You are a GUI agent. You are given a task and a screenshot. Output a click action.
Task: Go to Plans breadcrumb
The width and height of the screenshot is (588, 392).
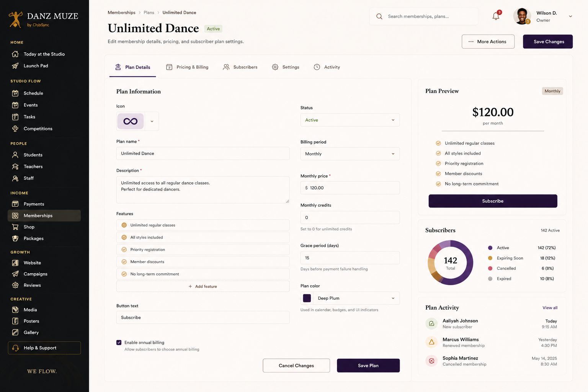[x=149, y=13]
